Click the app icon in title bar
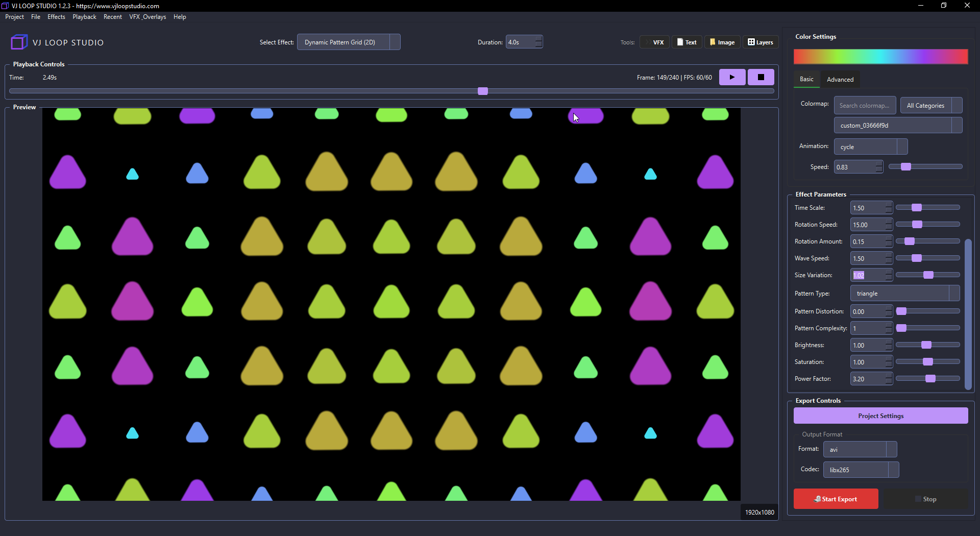 coord(5,6)
